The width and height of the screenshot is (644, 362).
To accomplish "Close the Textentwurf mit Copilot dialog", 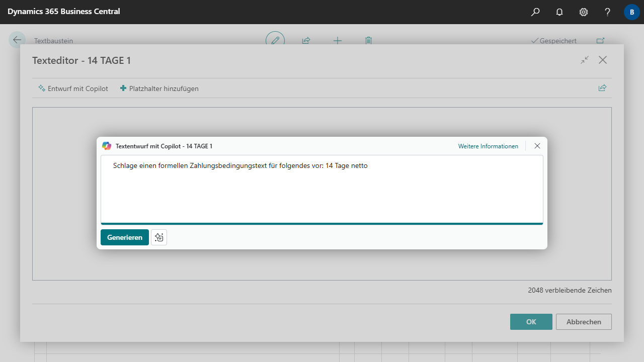I will (x=537, y=146).
